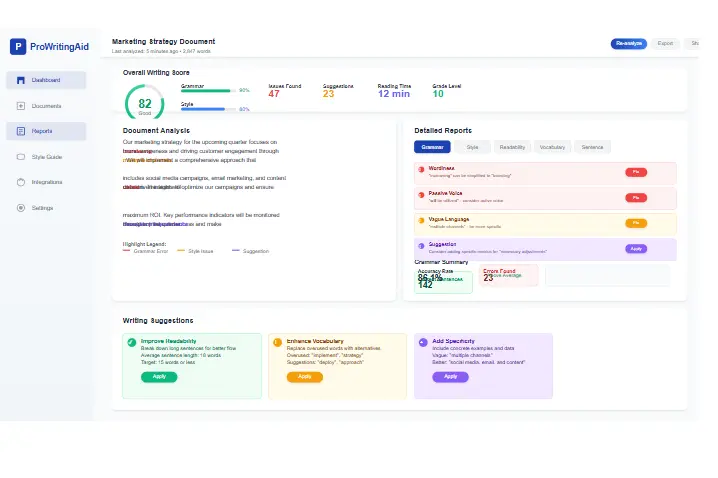
Task: Click the orange Vague Language issue icon
Action: tap(421, 220)
